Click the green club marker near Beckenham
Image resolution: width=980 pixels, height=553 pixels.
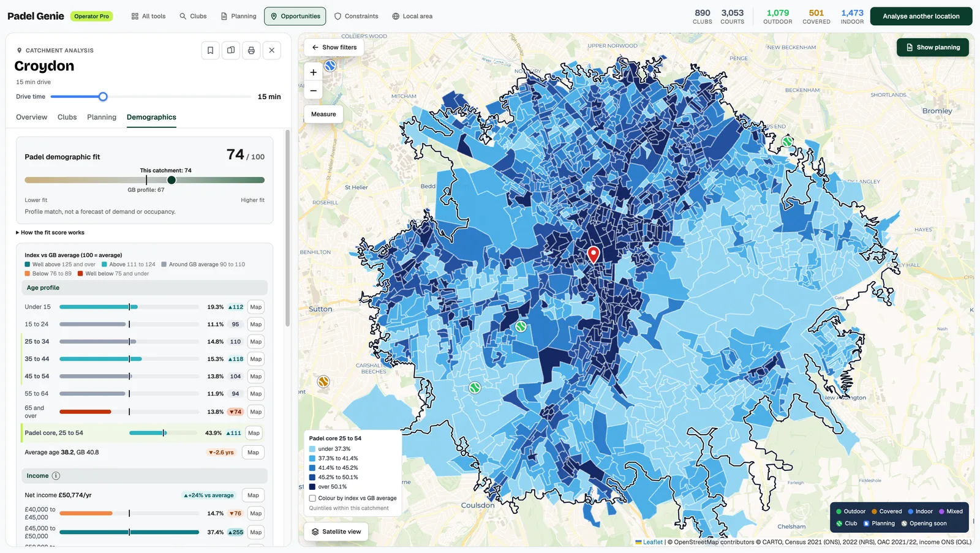point(787,141)
